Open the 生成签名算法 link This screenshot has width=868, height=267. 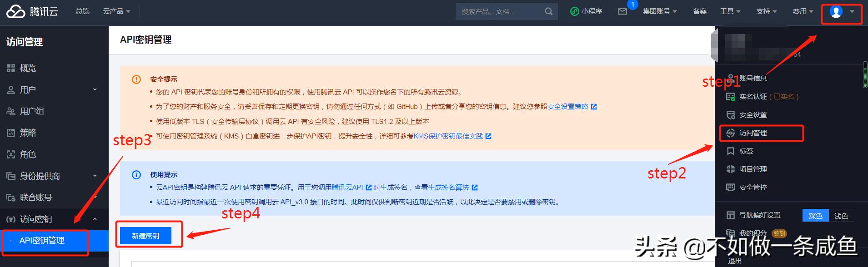tap(448, 188)
